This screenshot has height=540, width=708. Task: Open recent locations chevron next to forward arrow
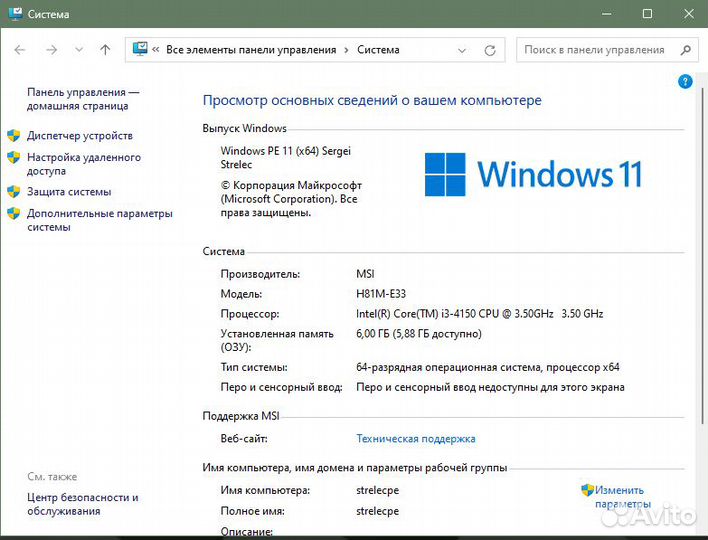tap(79, 50)
